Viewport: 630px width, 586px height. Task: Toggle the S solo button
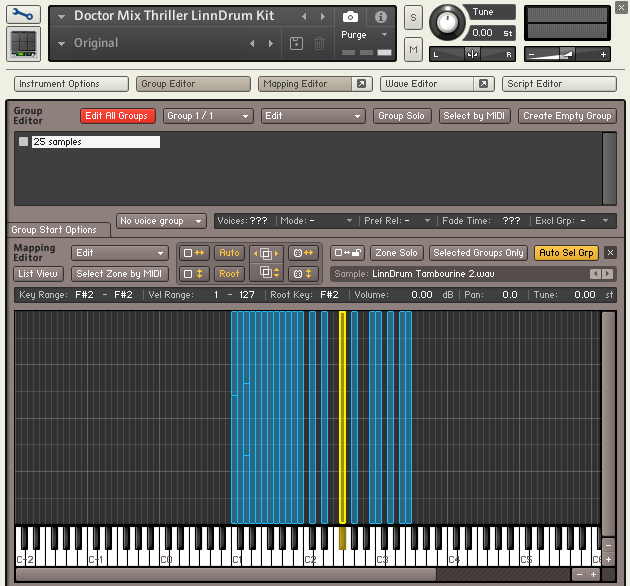[x=413, y=19]
